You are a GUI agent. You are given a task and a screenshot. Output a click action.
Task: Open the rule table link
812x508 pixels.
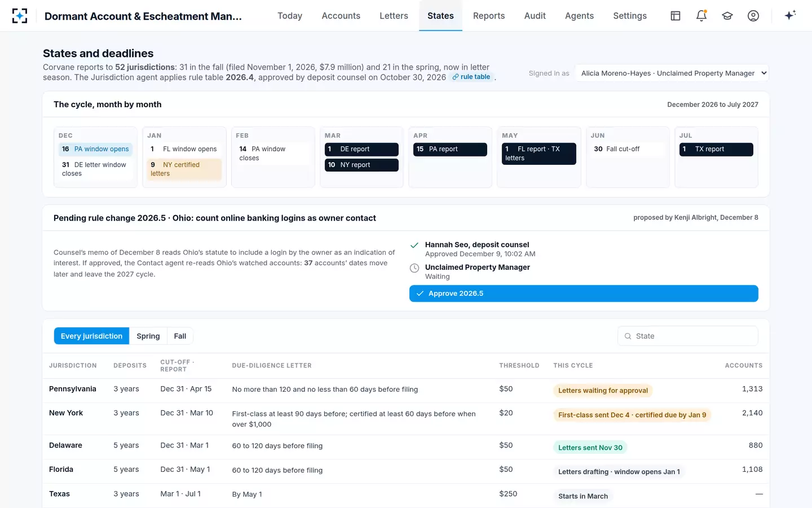pos(471,77)
